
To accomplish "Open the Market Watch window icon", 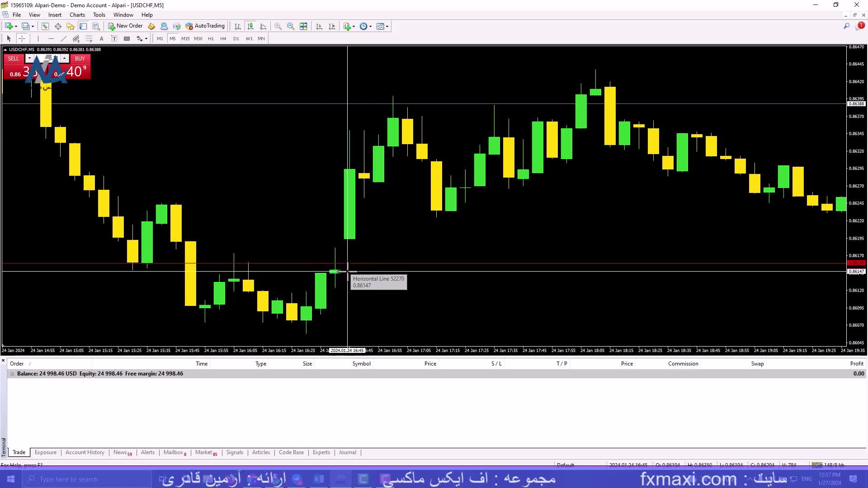I will click(45, 26).
